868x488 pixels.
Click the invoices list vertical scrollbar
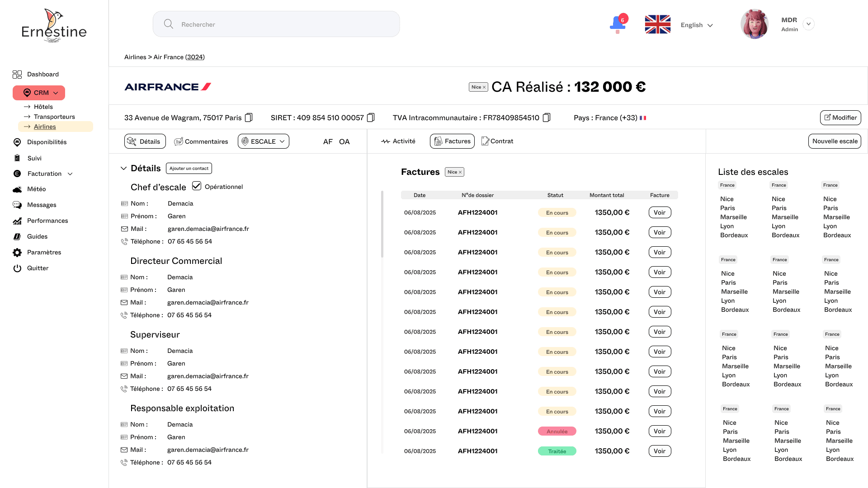click(382, 225)
